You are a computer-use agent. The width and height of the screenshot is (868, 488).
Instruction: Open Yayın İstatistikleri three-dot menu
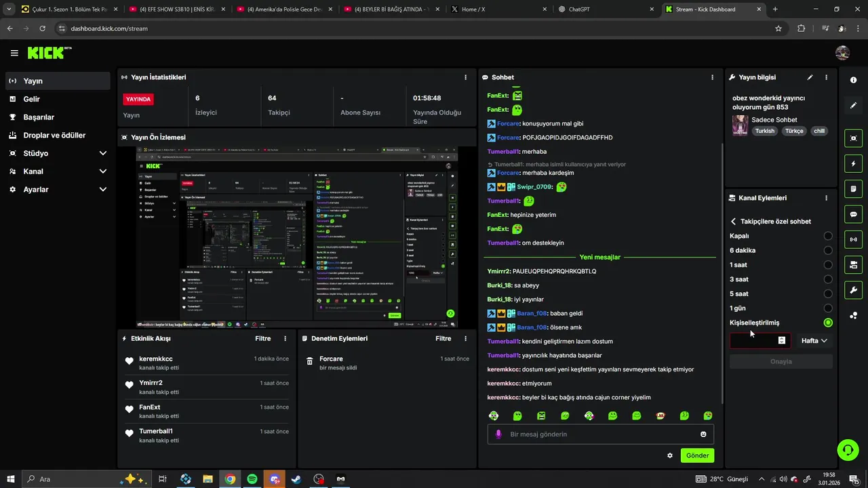pyautogui.click(x=465, y=77)
